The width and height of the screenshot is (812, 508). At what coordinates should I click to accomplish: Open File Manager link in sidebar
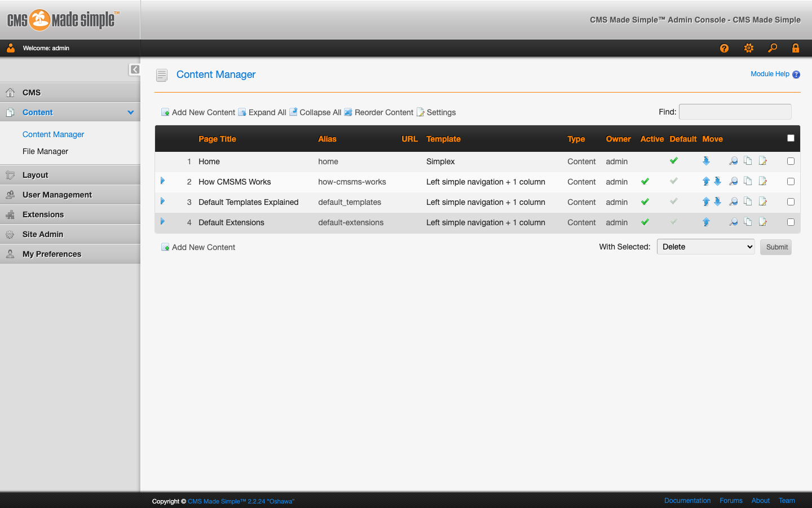pos(45,151)
